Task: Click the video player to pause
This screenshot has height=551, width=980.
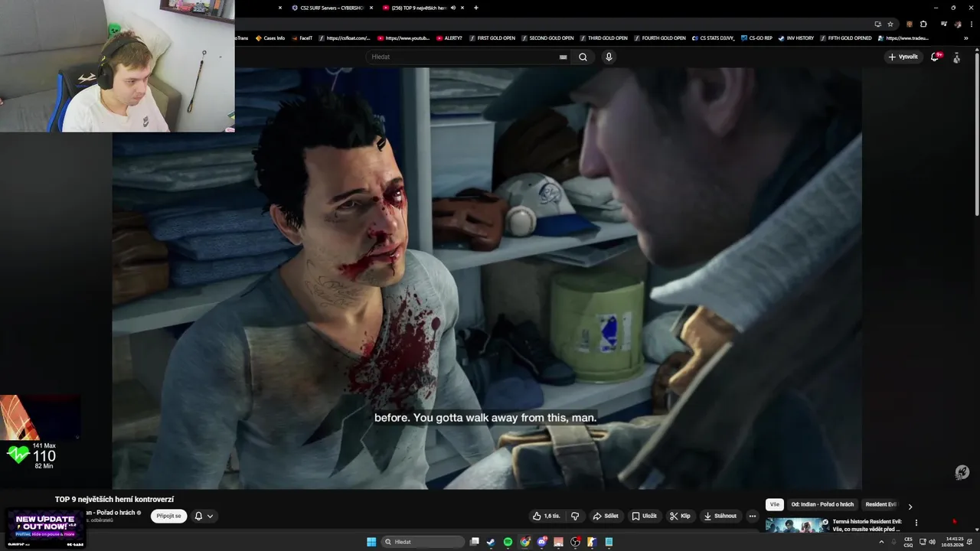Action: (x=487, y=278)
